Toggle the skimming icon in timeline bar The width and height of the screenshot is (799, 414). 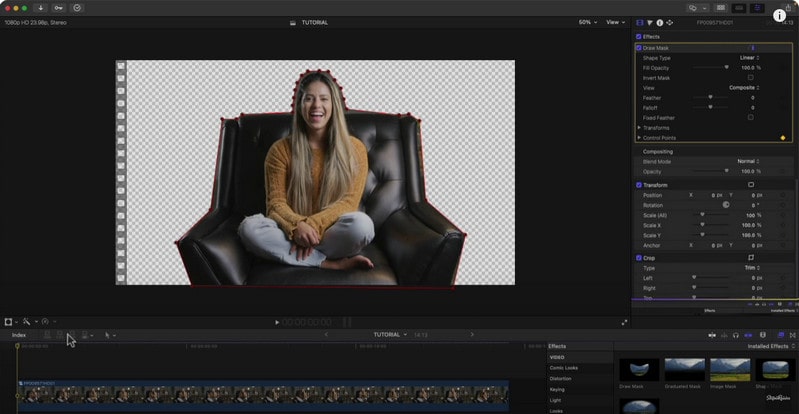click(712, 335)
